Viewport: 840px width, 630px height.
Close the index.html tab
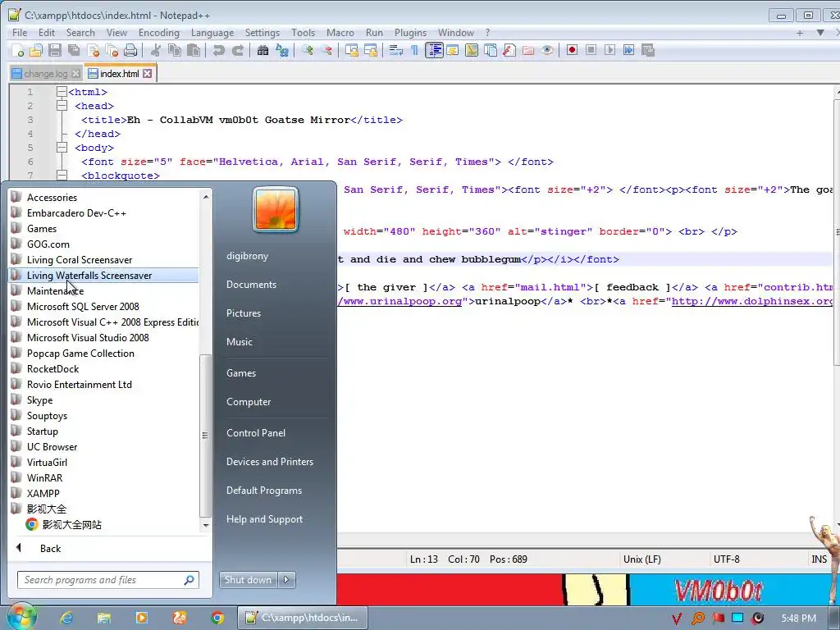click(148, 73)
